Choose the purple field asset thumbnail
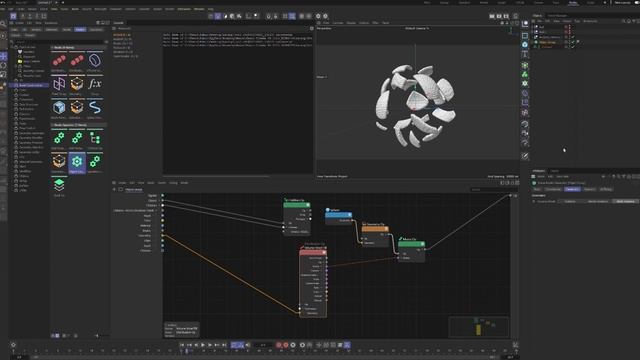The width and height of the screenshot is (640, 360). [59, 84]
